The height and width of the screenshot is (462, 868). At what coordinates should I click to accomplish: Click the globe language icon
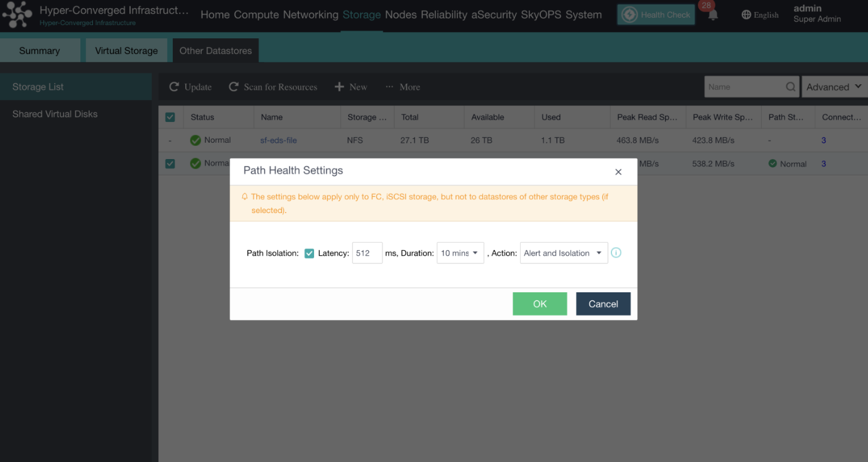pyautogui.click(x=746, y=14)
